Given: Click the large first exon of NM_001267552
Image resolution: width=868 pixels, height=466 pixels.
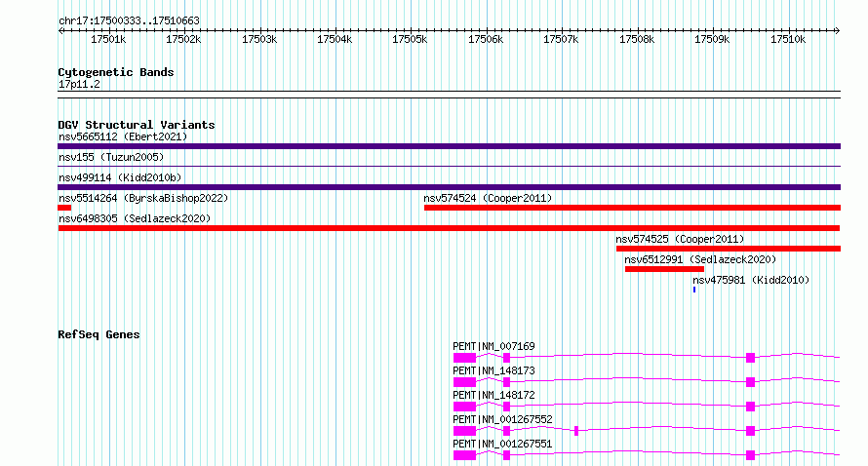Looking at the screenshot, I should coord(464,431).
